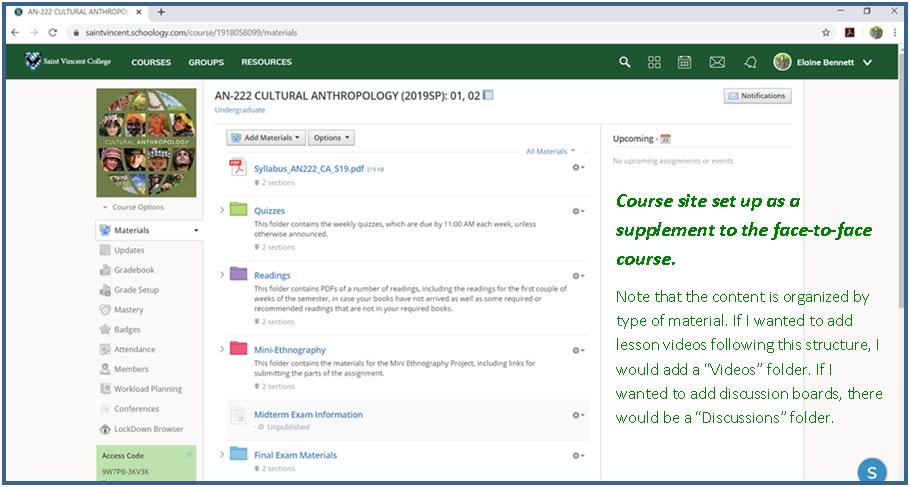This screenshot has height=487, width=910.
Task: Click the Syllabus PDF file icon
Action: click(x=238, y=168)
